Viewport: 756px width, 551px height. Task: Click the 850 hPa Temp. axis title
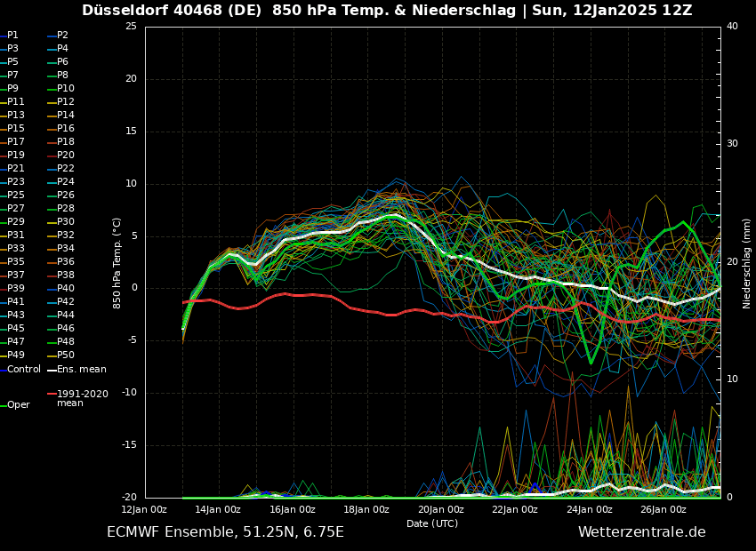click(x=117, y=263)
